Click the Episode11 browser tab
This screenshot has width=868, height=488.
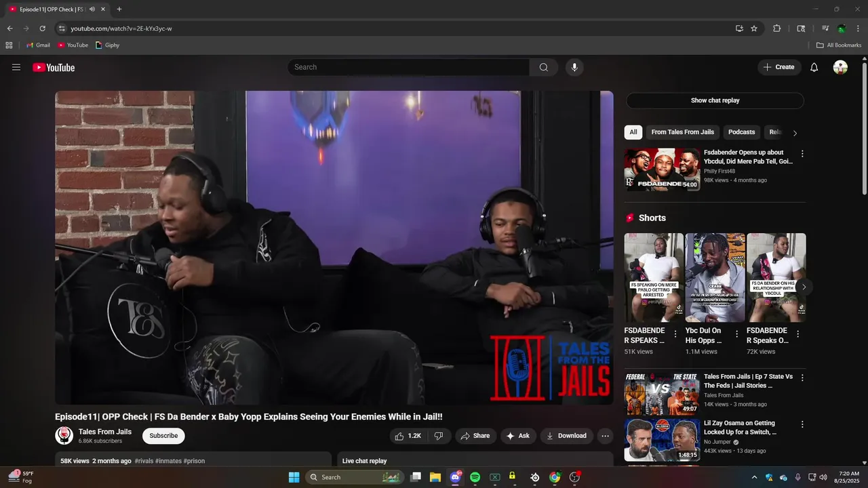(x=57, y=9)
